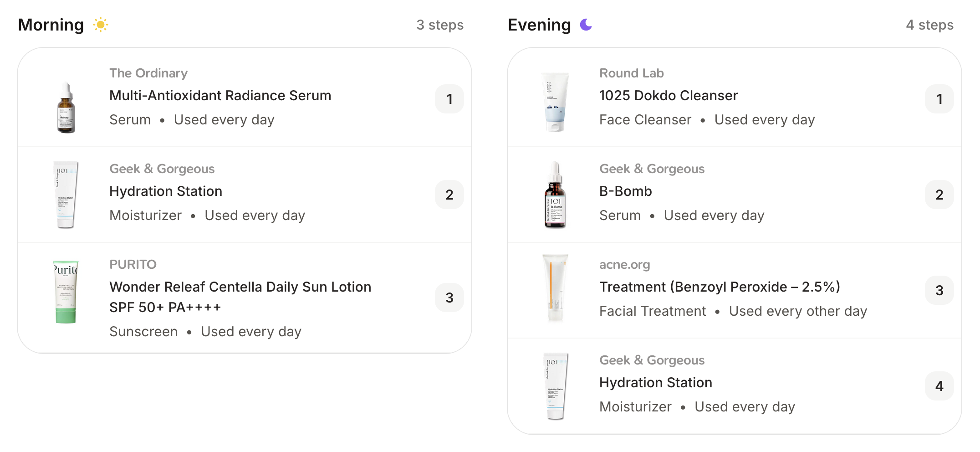Click morning Hydration Station product image
This screenshot has width=980, height=452.
(x=66, y=195)
